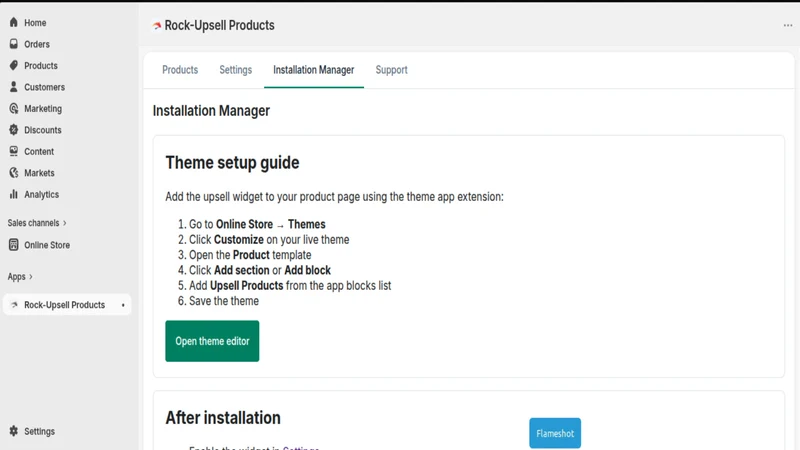This screenshot has height=450, width=800.
Task: Go to Marketing in the sidebar
Action: click(43, 108)
